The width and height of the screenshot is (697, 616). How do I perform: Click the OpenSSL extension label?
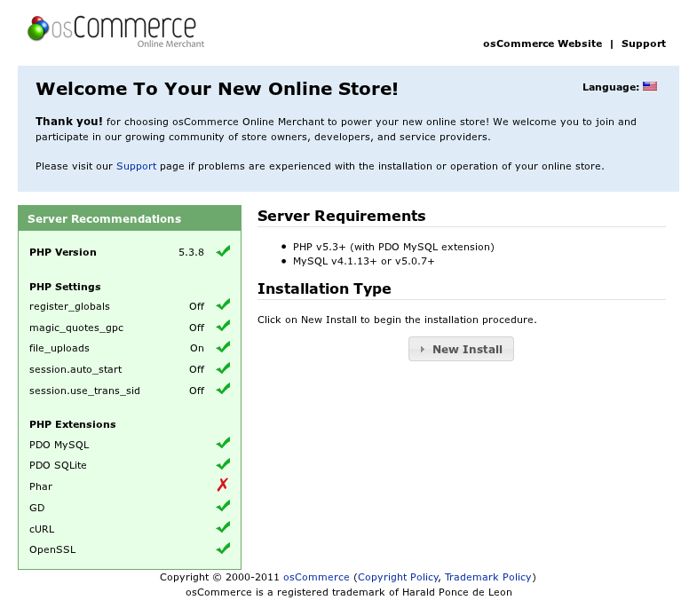(52, 549)
